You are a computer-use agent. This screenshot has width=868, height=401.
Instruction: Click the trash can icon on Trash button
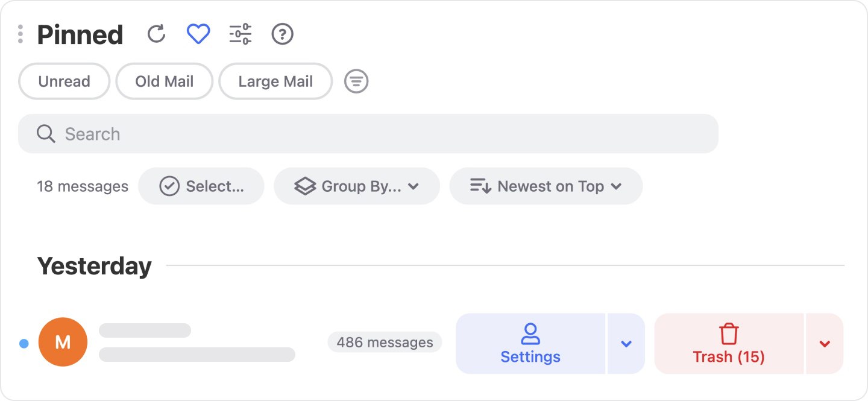(x=728, y=332)
